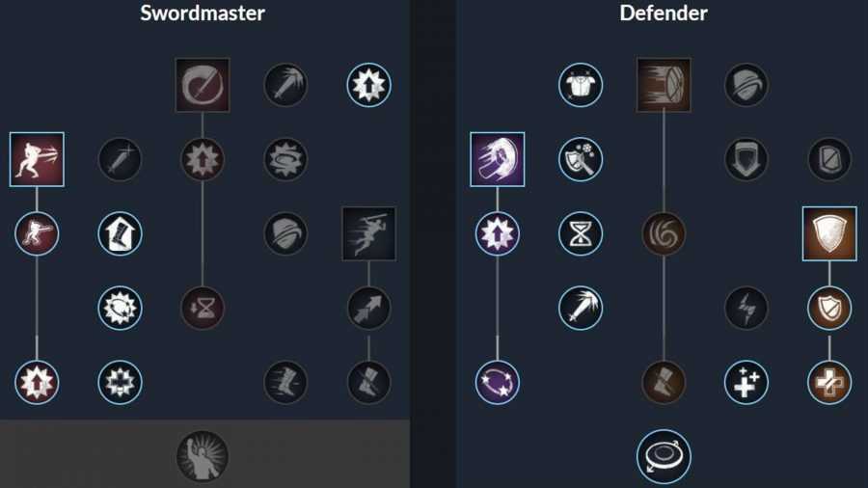This screenshot has width=868, height=488.
Task: Click the orange cross passive node
Action: pos(829,382)
